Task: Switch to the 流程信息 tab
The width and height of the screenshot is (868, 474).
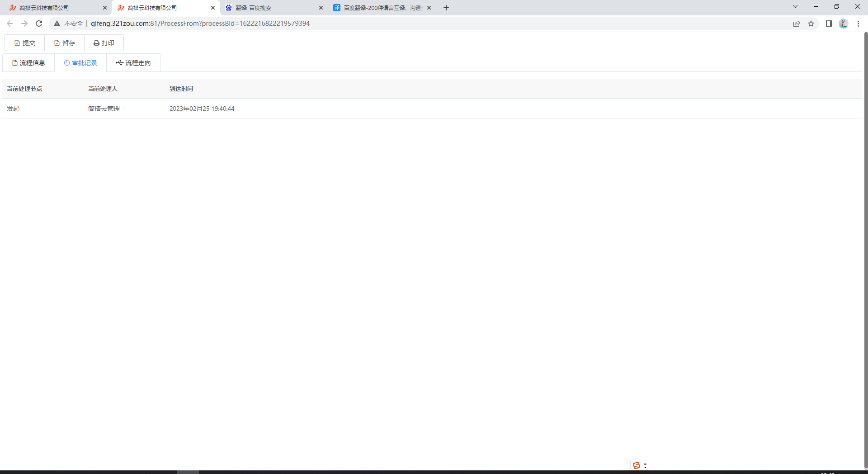Action: click(x=28, y=63)
